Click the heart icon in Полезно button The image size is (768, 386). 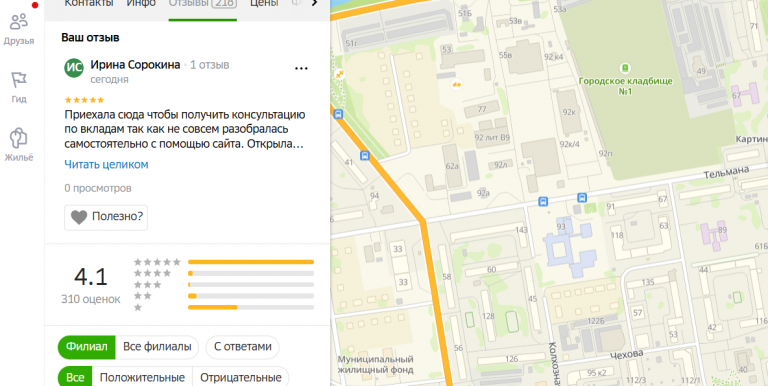click(79, 217)
